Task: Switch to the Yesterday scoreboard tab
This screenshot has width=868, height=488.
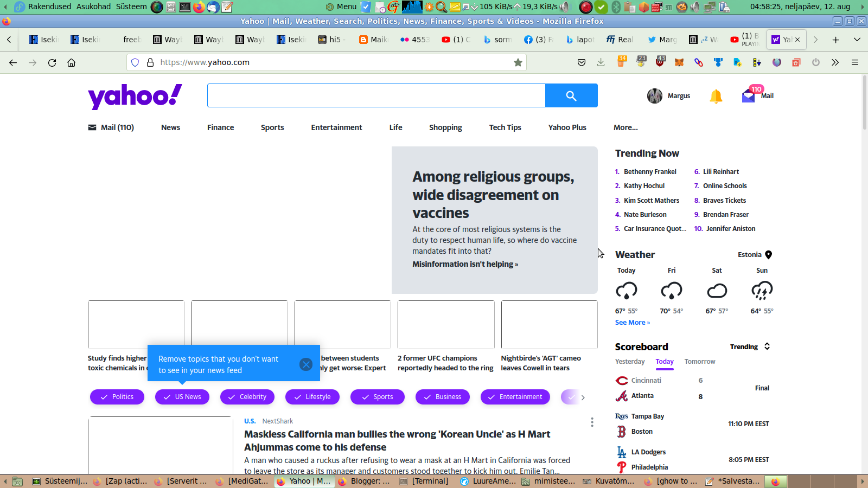Action: click(630, 362)
